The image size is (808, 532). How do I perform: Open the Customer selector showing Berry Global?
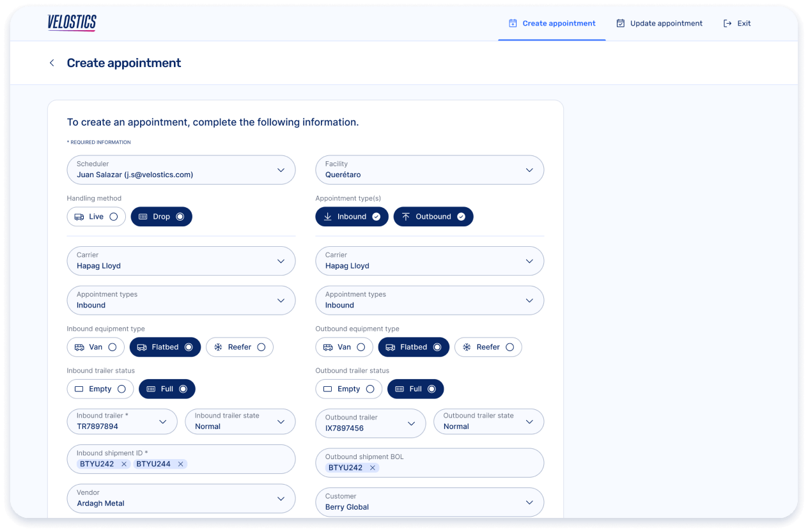point(529,502)
